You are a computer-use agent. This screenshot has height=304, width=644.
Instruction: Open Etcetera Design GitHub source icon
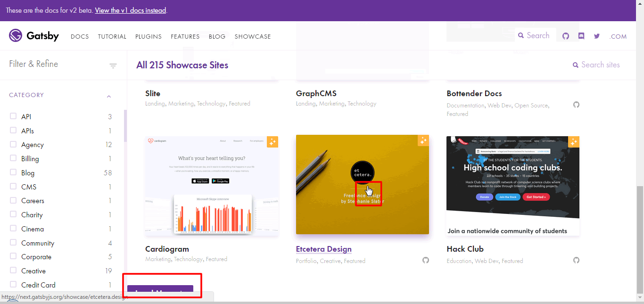[x=426, y=260]
